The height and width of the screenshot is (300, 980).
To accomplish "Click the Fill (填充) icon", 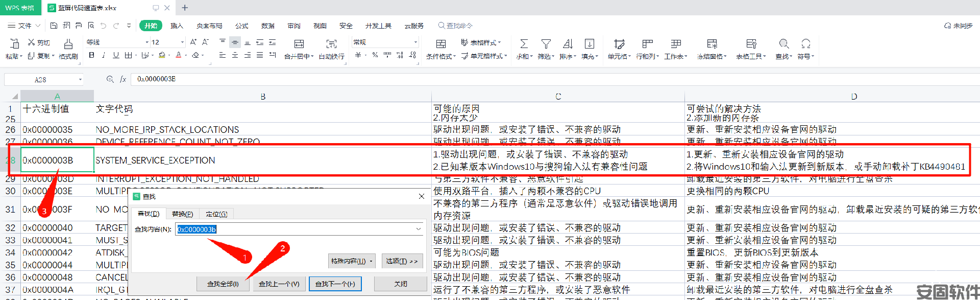I will click(589, 44).
